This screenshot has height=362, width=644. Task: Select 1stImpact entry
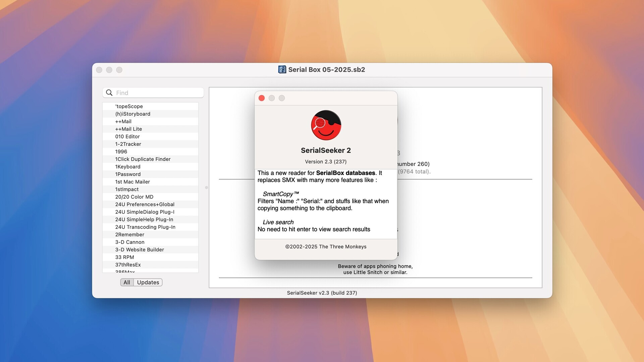150,189
